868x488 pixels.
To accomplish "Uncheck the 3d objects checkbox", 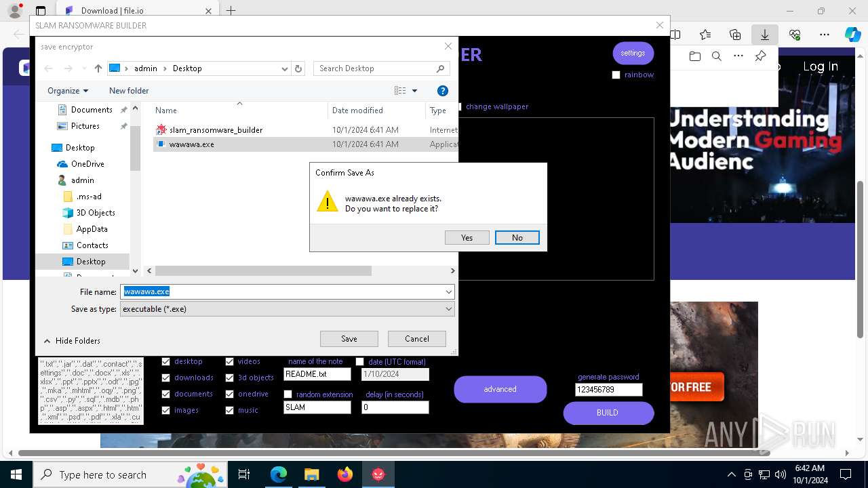I will 229,378.
